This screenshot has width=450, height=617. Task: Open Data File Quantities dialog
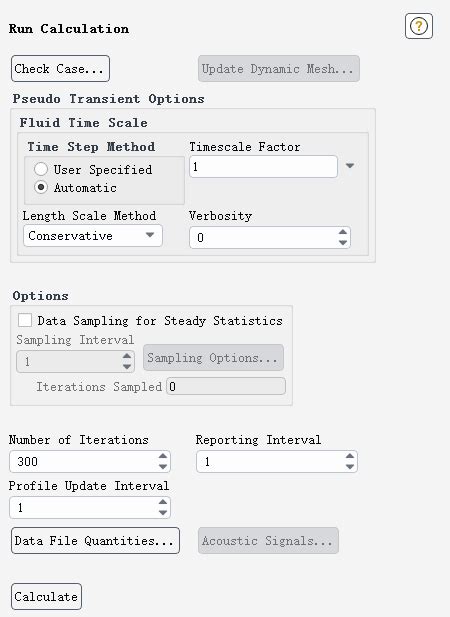pyautogui.click(x=95, y=541)
